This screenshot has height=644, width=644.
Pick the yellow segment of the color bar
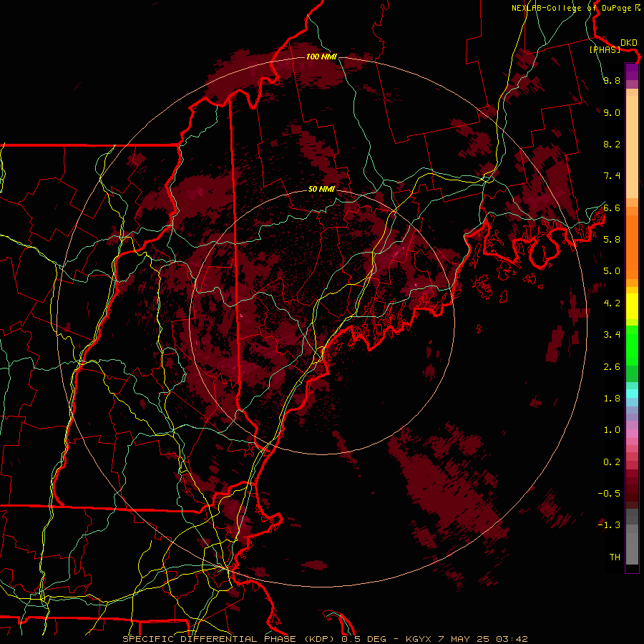coord(632,306)
